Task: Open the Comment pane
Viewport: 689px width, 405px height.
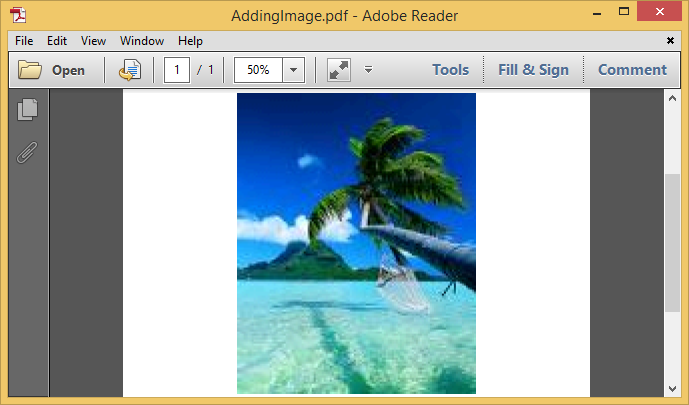Action: click(x=632, y=70)
